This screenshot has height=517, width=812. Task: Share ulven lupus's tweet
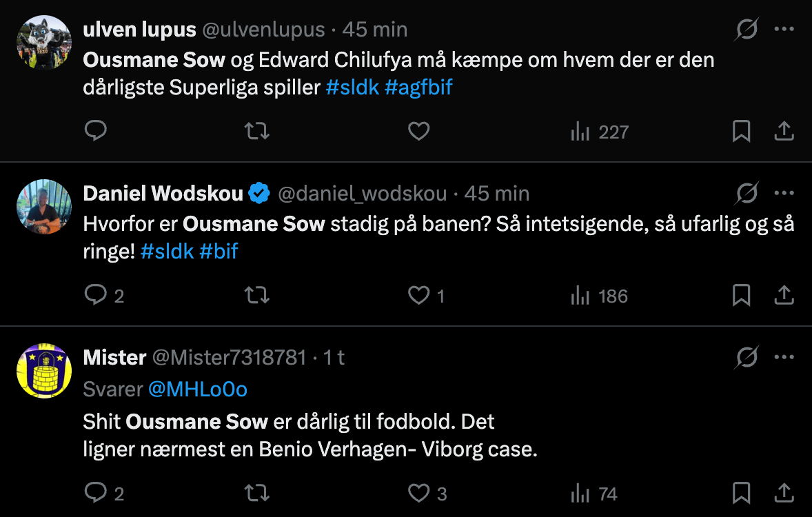(784, 131)
